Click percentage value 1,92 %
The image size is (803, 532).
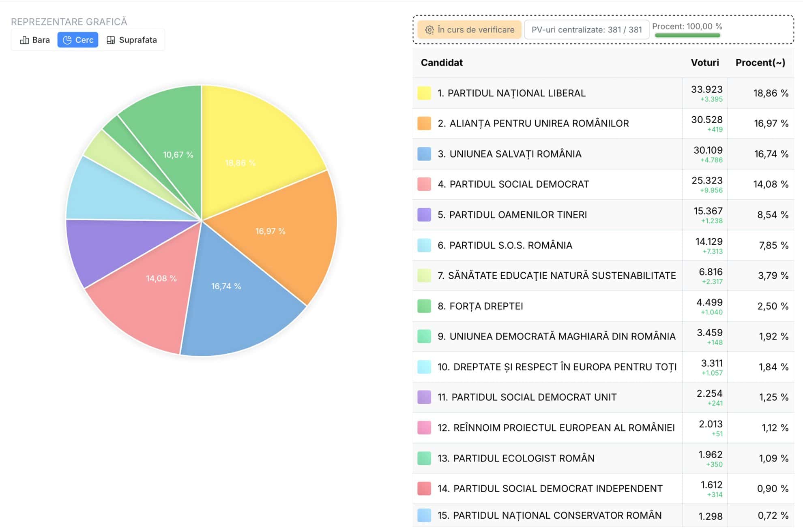pos(773,336)
